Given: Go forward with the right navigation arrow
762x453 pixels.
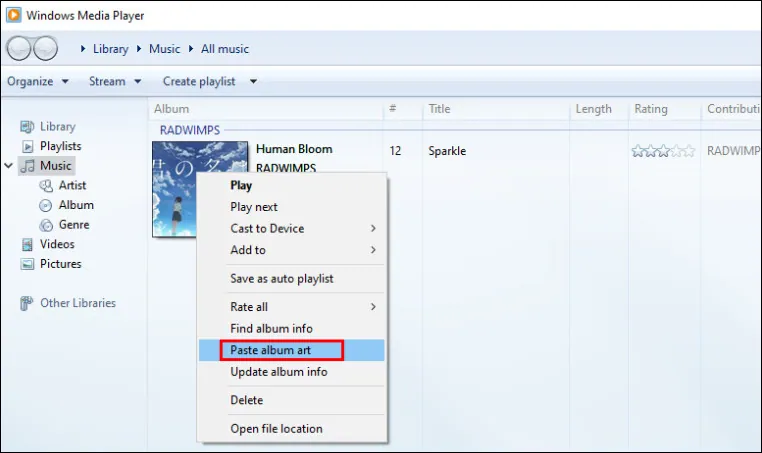Looking at the screenshot, I should tap(46, 49).
